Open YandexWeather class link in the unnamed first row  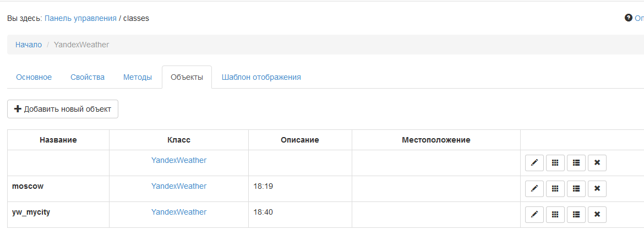[x=179, y=160]
